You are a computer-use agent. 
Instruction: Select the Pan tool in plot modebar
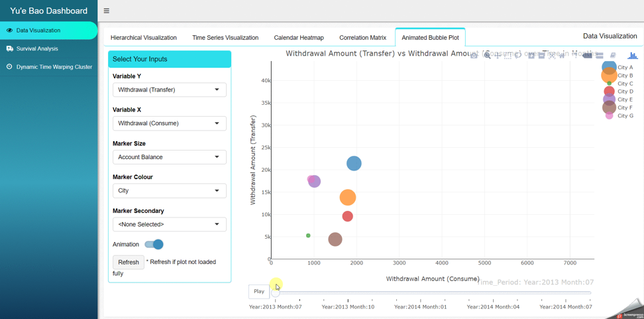(x=498, y=56)
